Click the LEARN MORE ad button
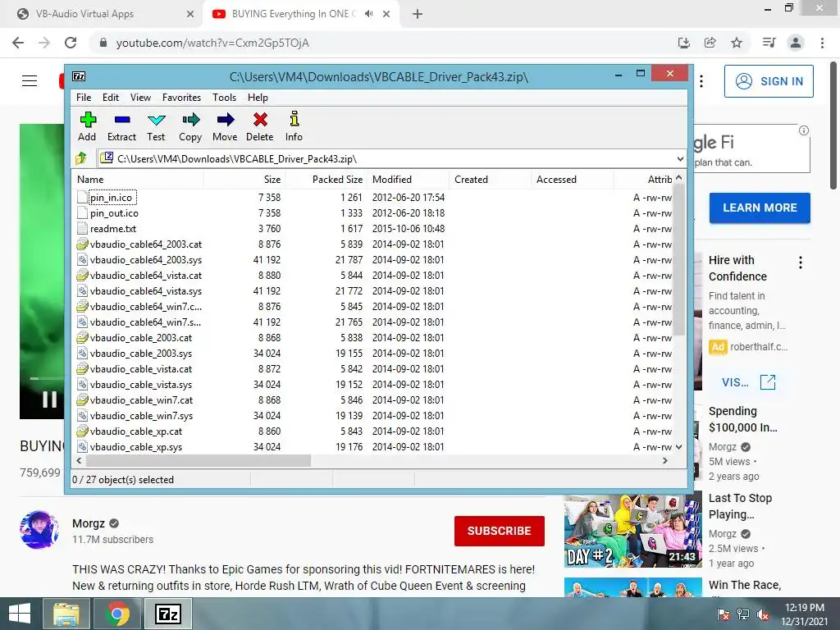The image size is (840, 630). click(760, 208)
